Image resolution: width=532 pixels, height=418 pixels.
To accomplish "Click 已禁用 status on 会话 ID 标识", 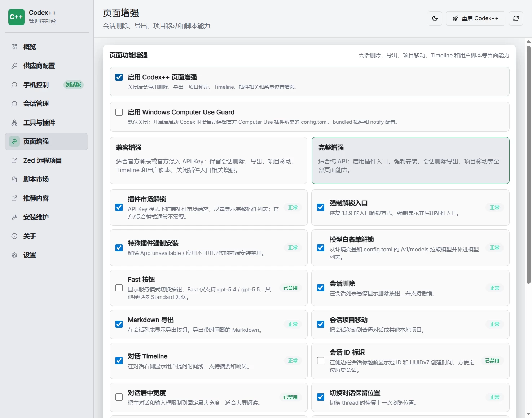I will [492, 361].
